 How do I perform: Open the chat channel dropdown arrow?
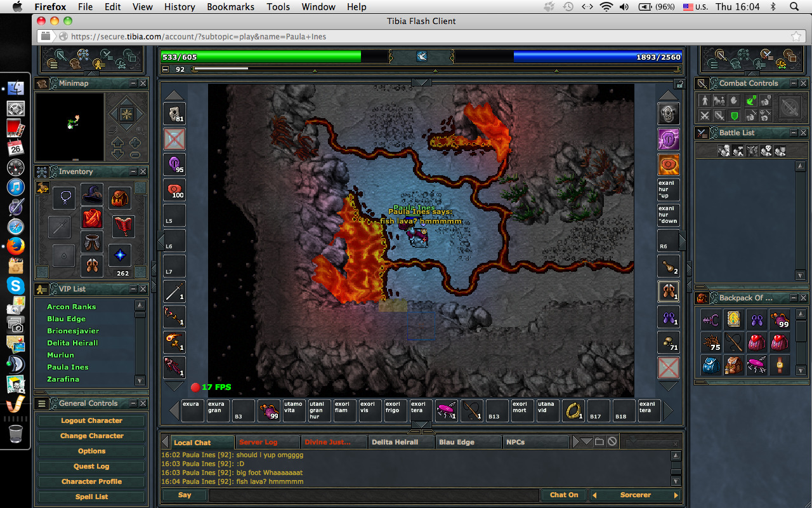587,441
